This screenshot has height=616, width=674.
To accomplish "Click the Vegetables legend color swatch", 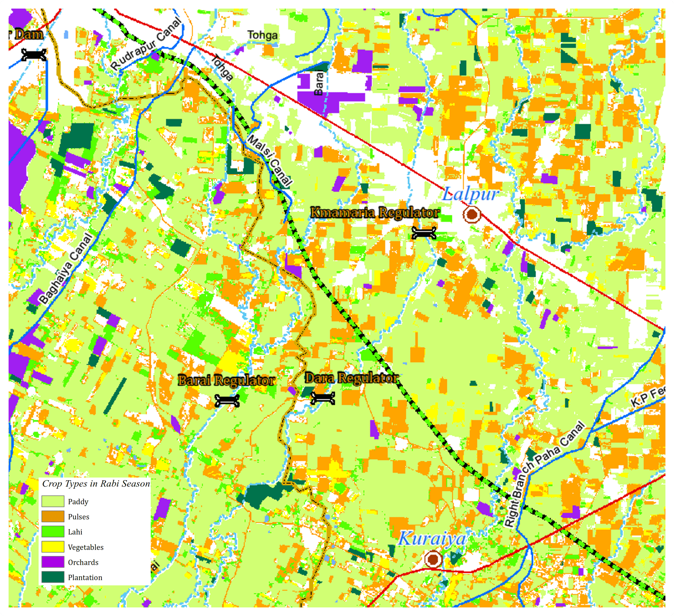I will [x=53, y=547].
